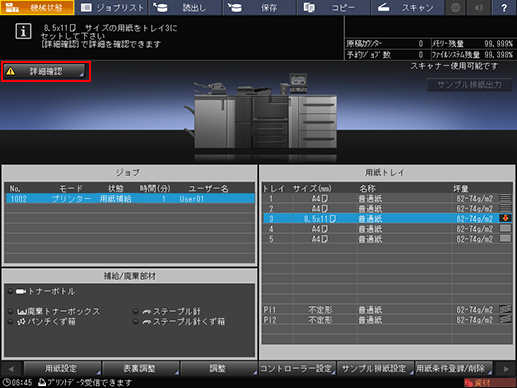The width and height of the screenshot is (517, 388).
Task: Click PI1 tray status icon
Action: [505, 309]
